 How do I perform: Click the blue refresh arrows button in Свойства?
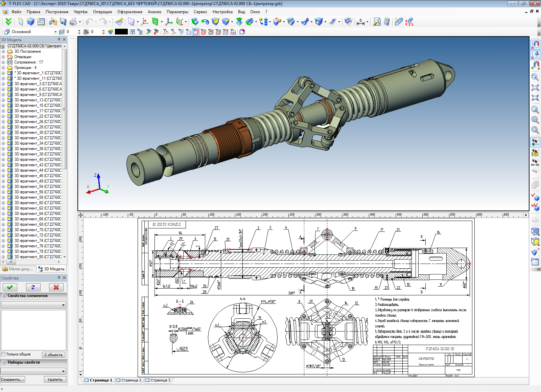click(33, 287)
